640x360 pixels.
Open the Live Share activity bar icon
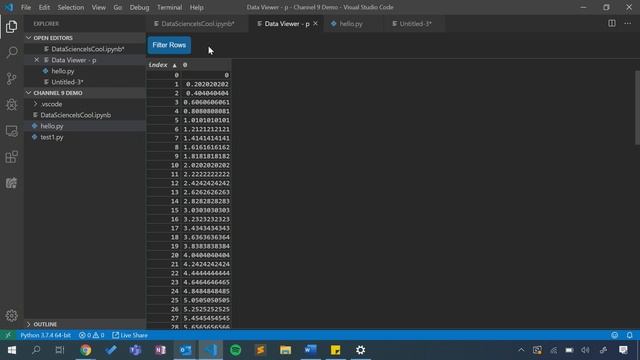pos(11,183)
